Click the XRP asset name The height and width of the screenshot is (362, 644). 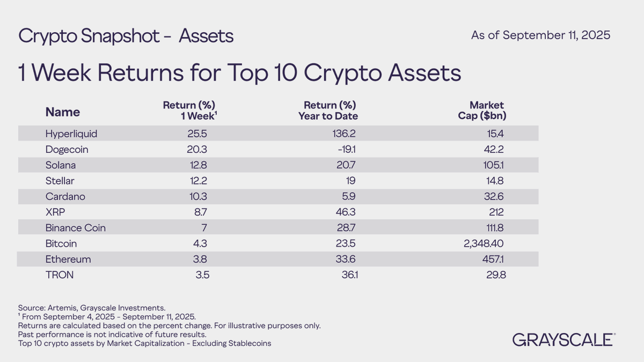[x=55, y=212]
